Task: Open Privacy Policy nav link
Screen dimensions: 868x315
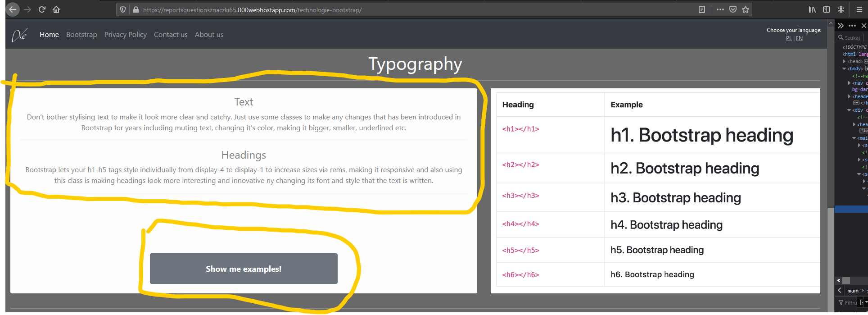Action: [x=126, y=35]
